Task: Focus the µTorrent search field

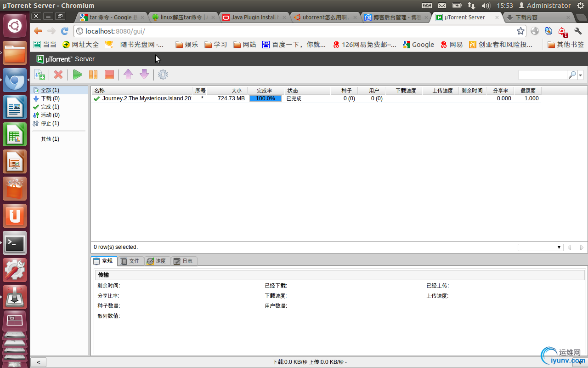Action: (x=543, y=75)
